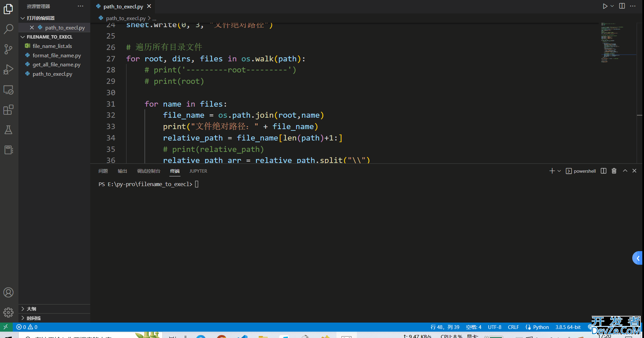Open file_name_list.xls in the explorer

pyautogui.click(x=52, y=46)
